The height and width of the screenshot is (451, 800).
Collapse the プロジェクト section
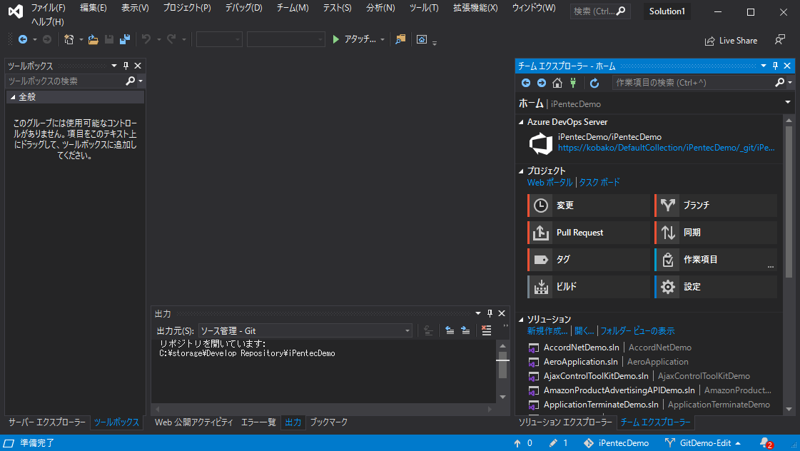[x=521, y=171]
